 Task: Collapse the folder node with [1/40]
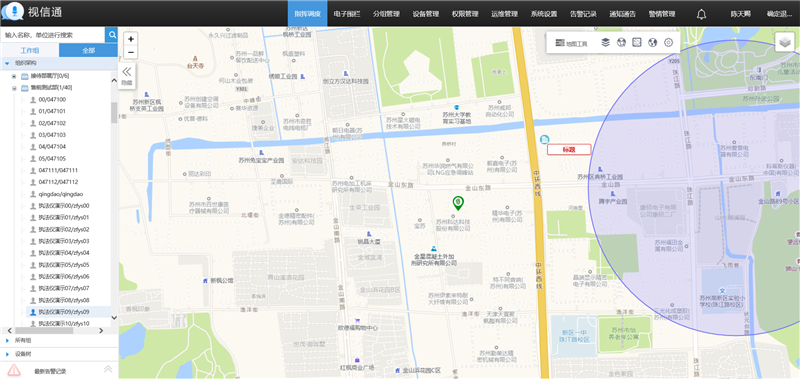coord(14,88)
